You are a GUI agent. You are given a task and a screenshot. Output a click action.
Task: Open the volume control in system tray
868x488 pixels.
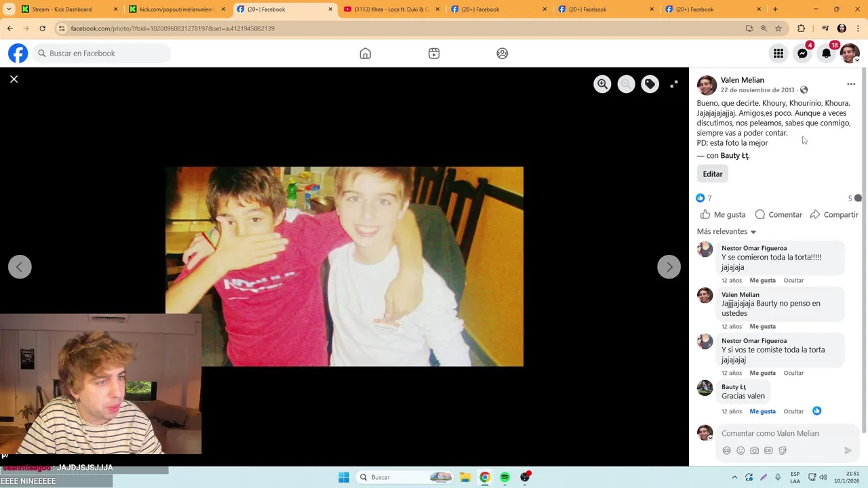(x=824, y=477)
